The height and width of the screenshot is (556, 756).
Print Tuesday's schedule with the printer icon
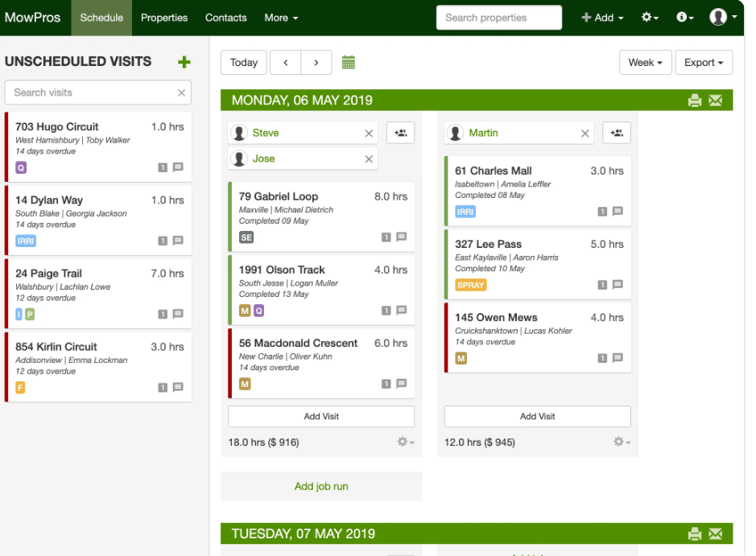coord(694,533)
